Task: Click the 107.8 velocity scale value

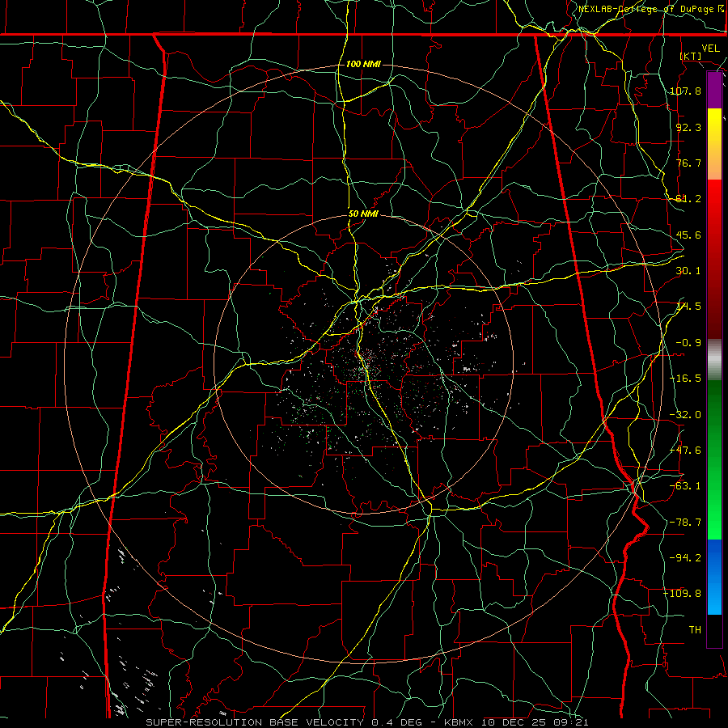Action: tap(686, 91)
